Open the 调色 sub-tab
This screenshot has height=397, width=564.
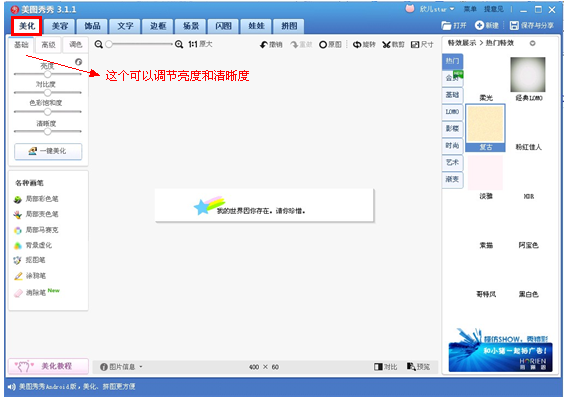pyautogui.click(x=75, y=45)
